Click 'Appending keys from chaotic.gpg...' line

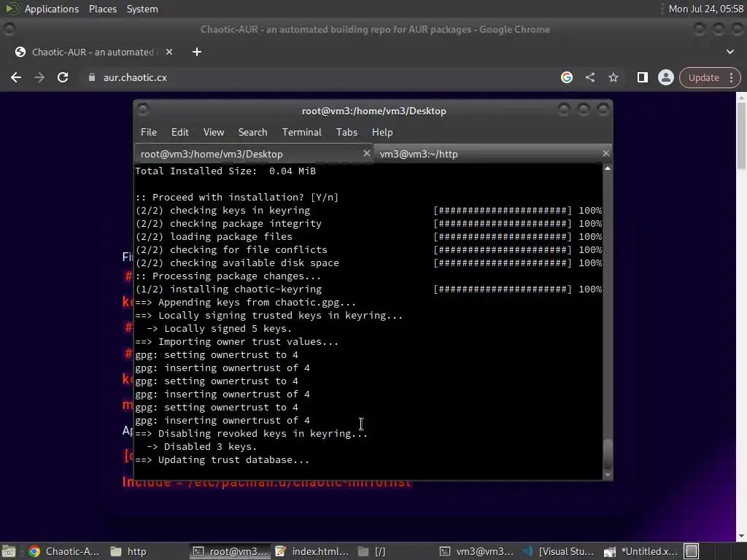(246, 303)
